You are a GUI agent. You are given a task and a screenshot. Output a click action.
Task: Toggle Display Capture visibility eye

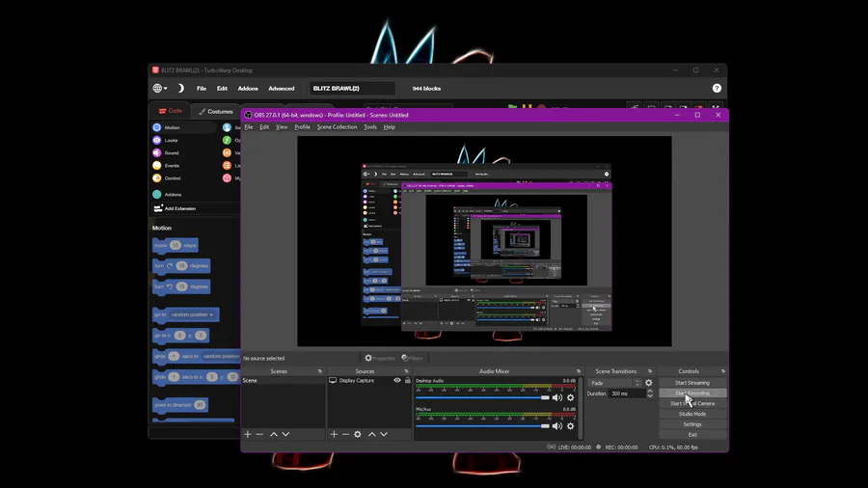[x=397, y=381]
